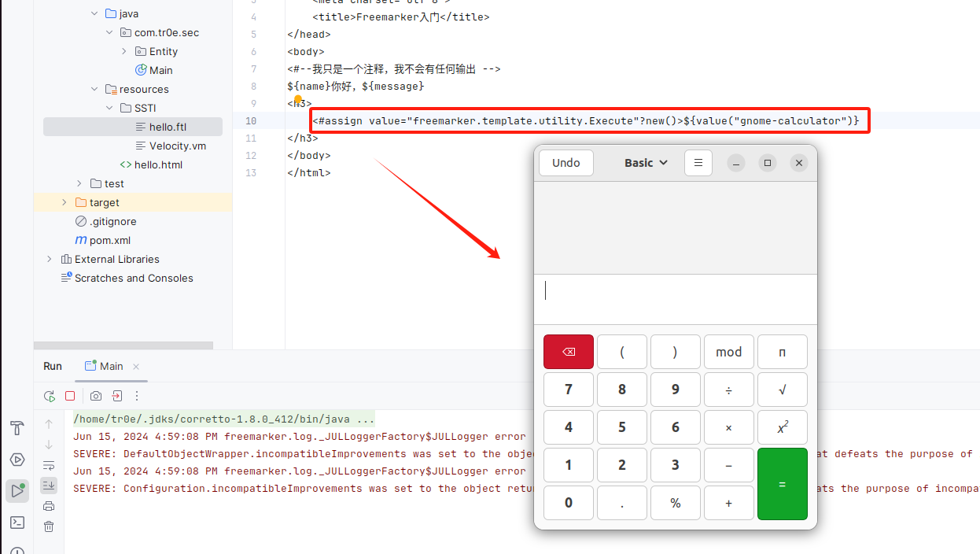Click the calculator percent key
The width and height of the screenshot is (980, 554).
676,503
